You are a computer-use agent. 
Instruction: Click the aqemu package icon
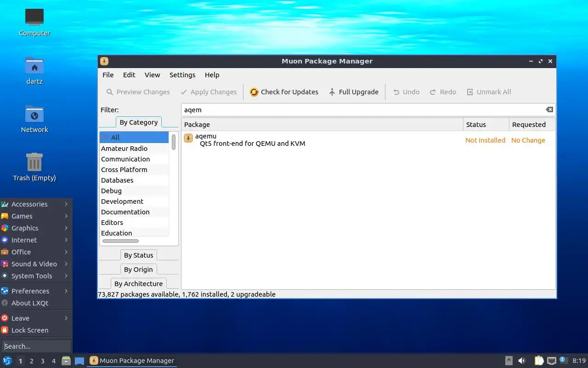point(188,138)
